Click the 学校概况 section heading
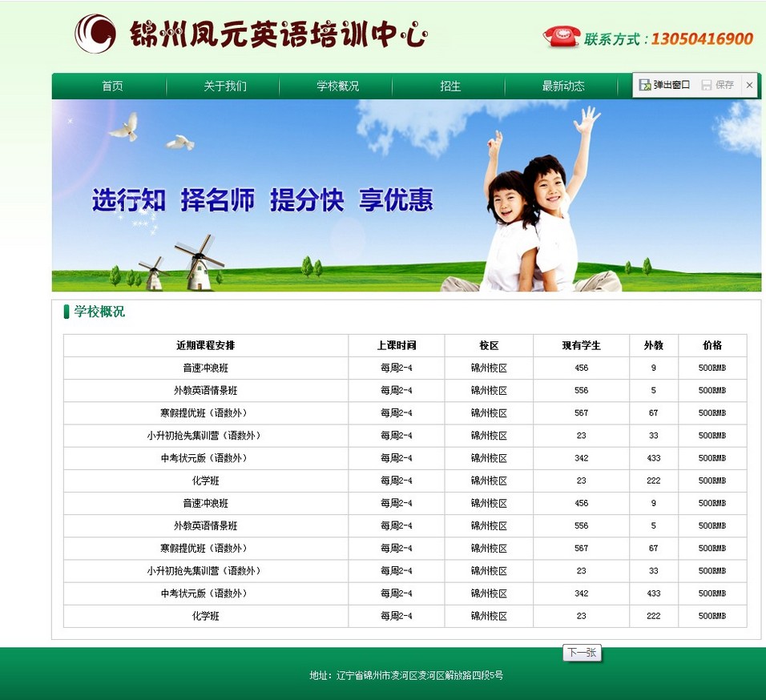This screenshot has width=766, height=700. pyautogui.click(x=99, y=312)
